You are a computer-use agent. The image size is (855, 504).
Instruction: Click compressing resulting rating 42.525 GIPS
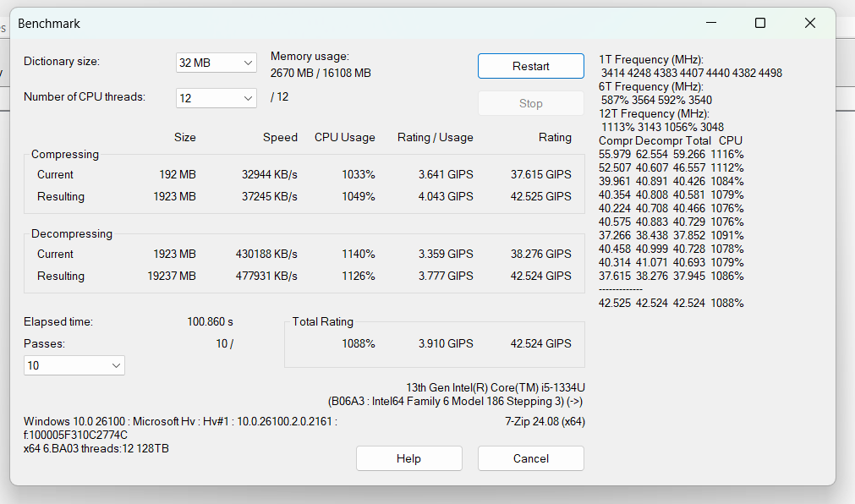(541, 196)
